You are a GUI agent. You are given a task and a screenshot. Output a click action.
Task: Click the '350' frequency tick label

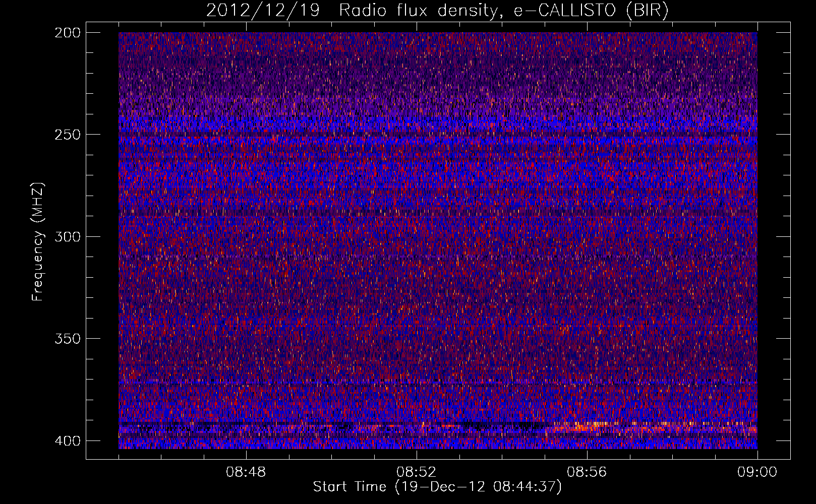(x=67, y=339)
